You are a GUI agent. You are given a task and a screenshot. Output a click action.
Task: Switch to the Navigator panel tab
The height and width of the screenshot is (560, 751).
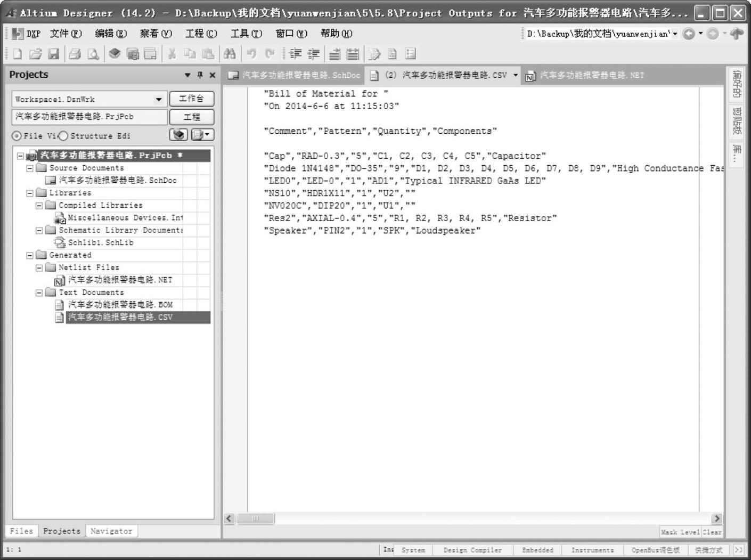[111, 531]
